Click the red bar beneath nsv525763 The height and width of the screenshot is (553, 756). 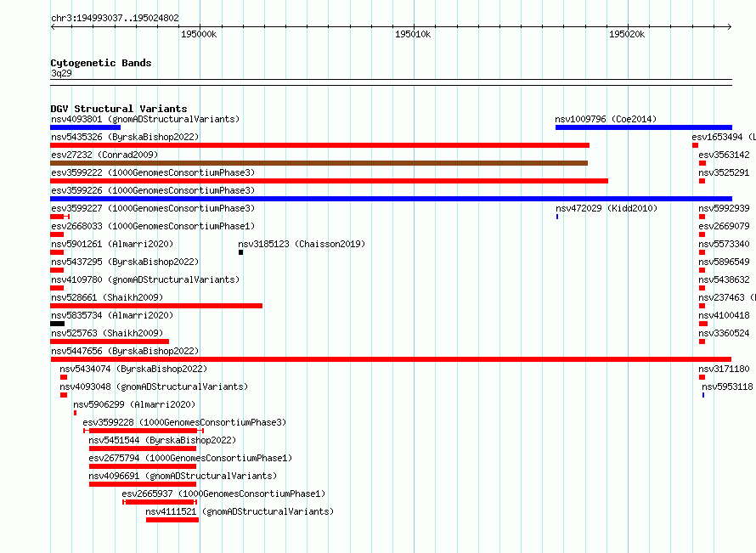110,341
